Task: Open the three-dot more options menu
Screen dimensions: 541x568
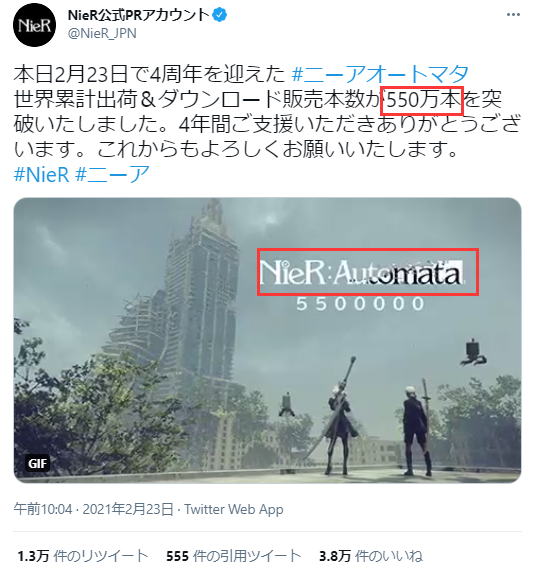Action: (x=513, y=15)
